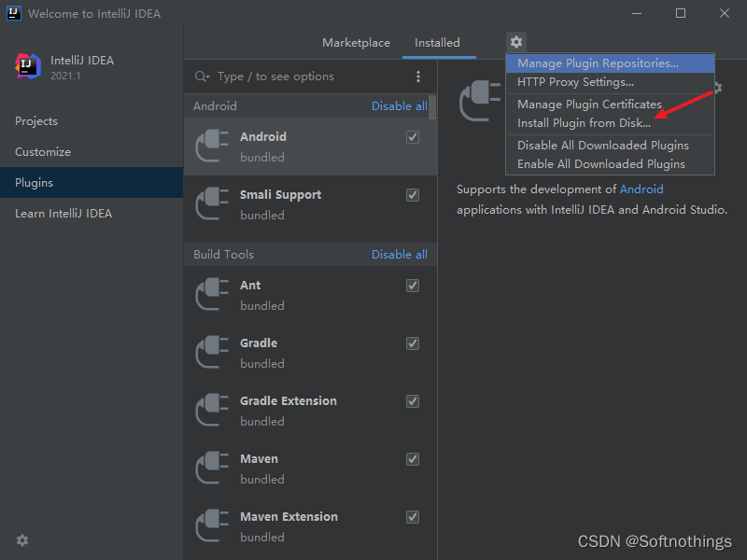Open the Customize section

pos(92,152)
